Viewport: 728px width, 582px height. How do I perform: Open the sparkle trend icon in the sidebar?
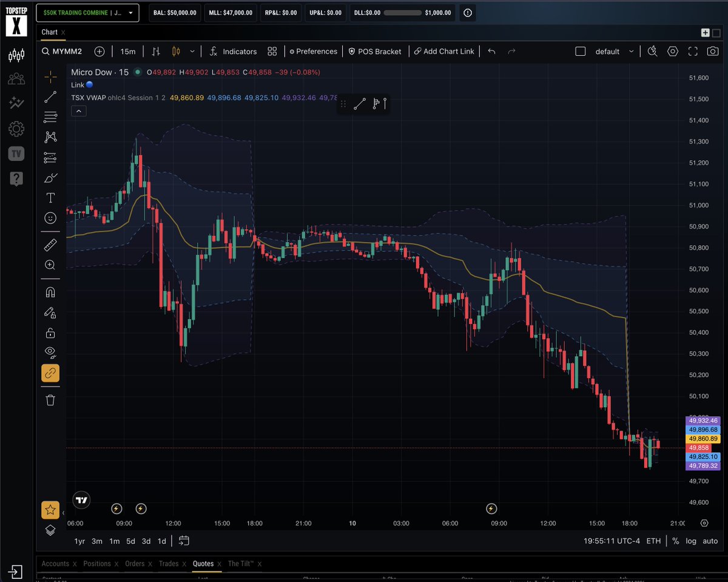click(x=16, y=104)
